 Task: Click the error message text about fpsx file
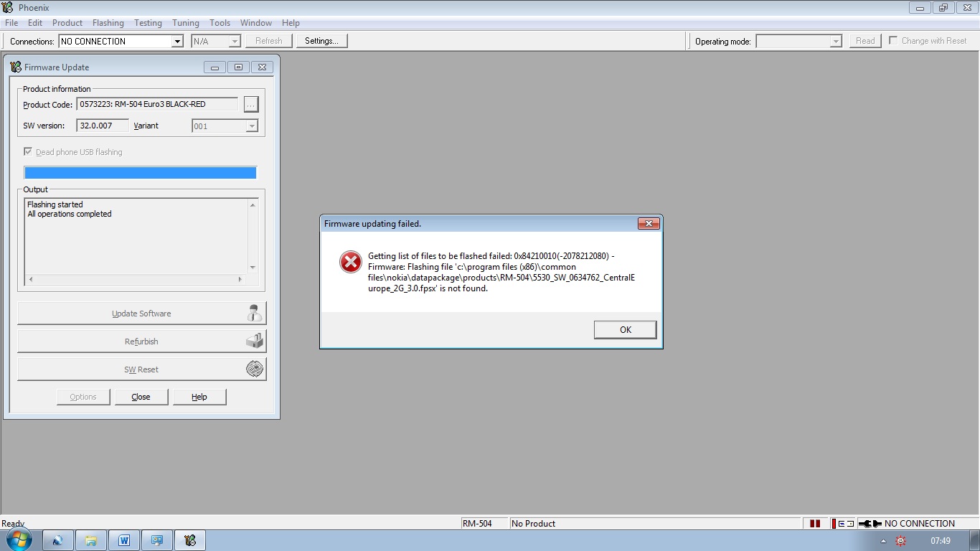point(501,273)
